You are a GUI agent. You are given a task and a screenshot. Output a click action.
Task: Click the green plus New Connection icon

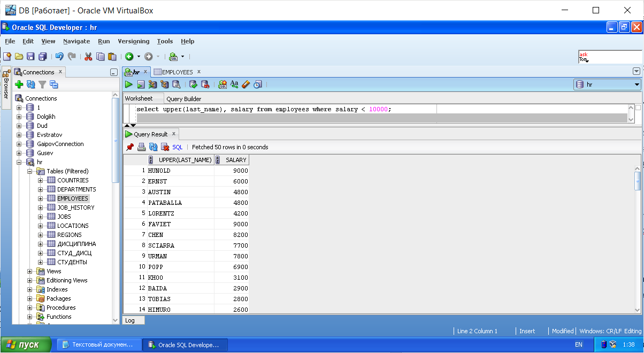(19, 84)
